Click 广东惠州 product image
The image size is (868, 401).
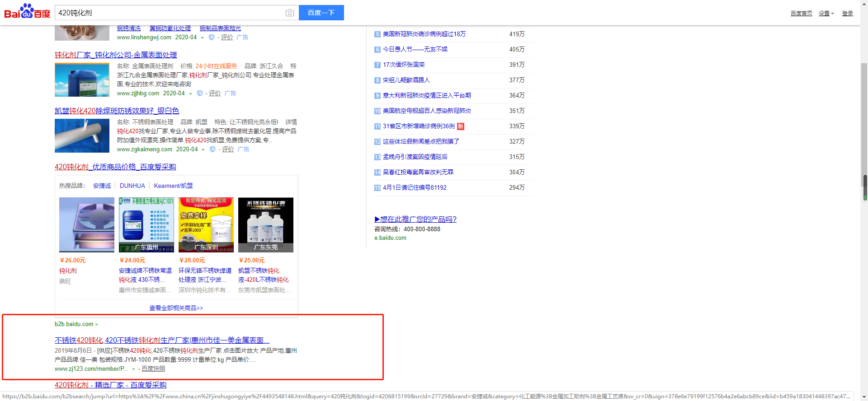(x=146, y=224)
